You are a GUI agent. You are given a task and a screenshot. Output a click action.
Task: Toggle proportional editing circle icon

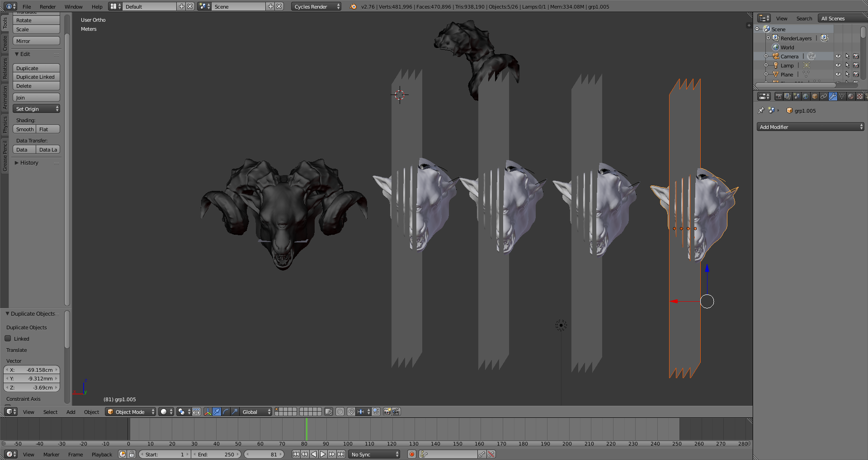[340, 412]
